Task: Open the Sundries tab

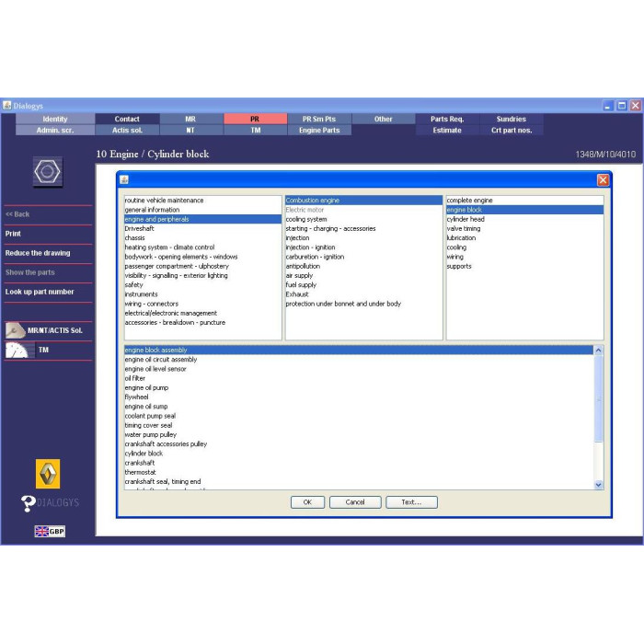Action: click(512, 119)
